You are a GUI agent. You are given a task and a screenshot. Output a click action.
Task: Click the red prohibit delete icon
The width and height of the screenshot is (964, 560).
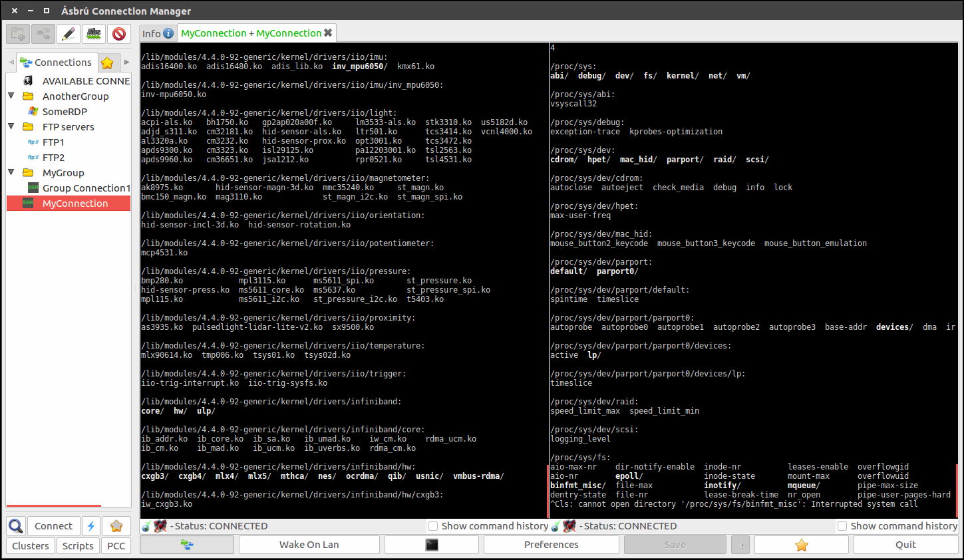[x=119, y=34]
